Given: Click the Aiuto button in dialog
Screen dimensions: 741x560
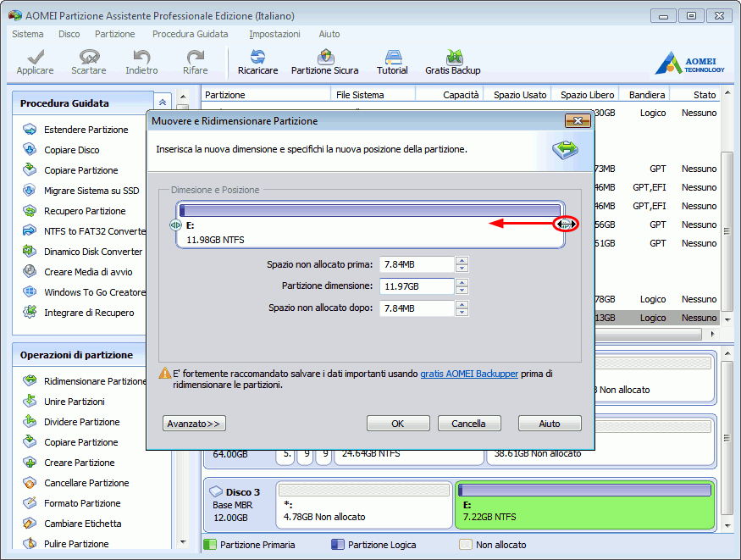Looking at the screenshot, I should pyautogui.click(x=550, y=424).
